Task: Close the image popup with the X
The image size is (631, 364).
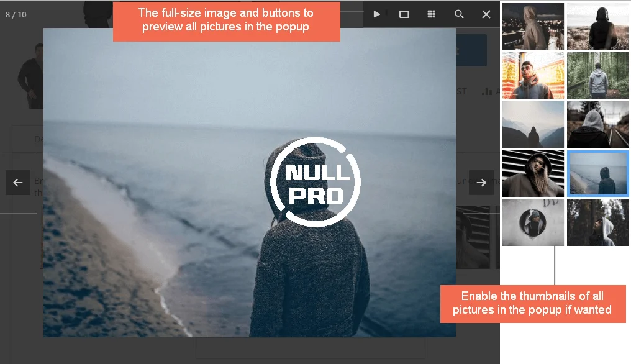Action: (486, 14)
